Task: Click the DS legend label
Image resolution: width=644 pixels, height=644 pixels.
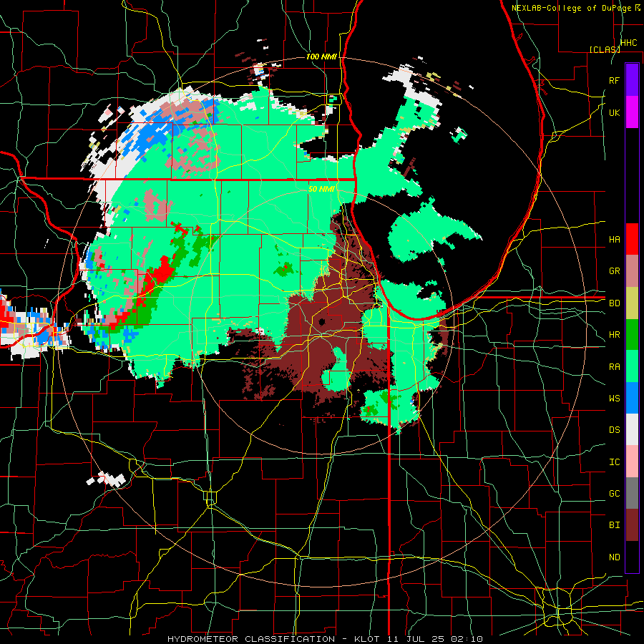Action: click(614, 430)
